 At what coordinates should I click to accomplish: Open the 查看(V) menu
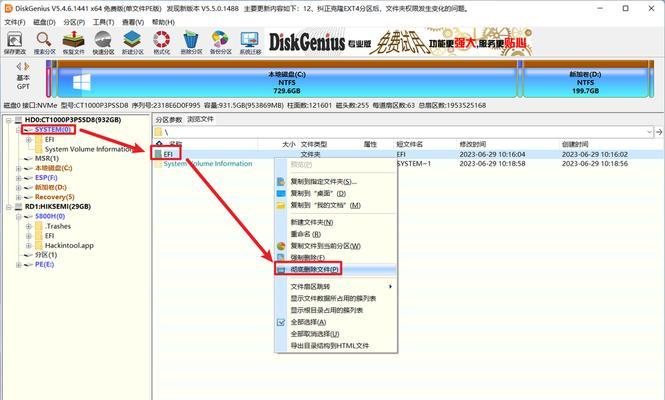(x=133, y=22)
